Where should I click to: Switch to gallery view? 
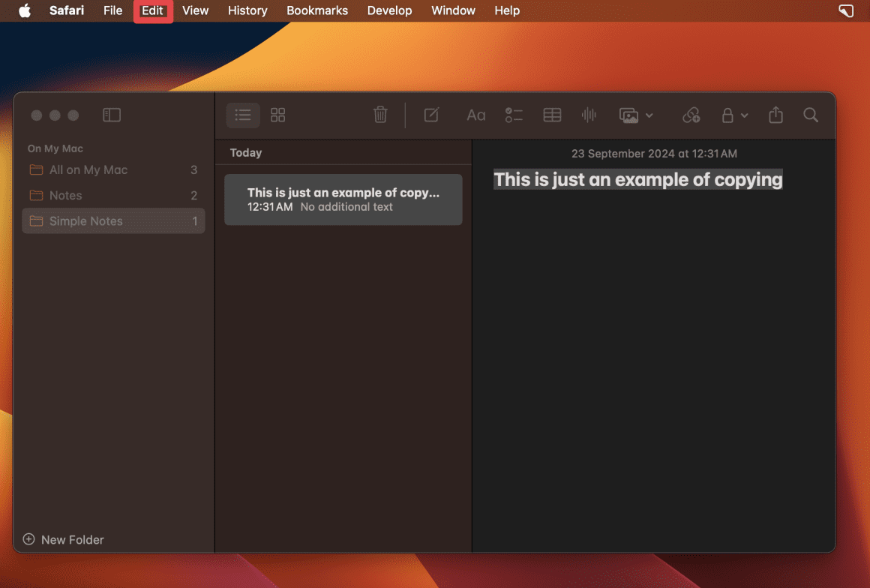point(277,115)
